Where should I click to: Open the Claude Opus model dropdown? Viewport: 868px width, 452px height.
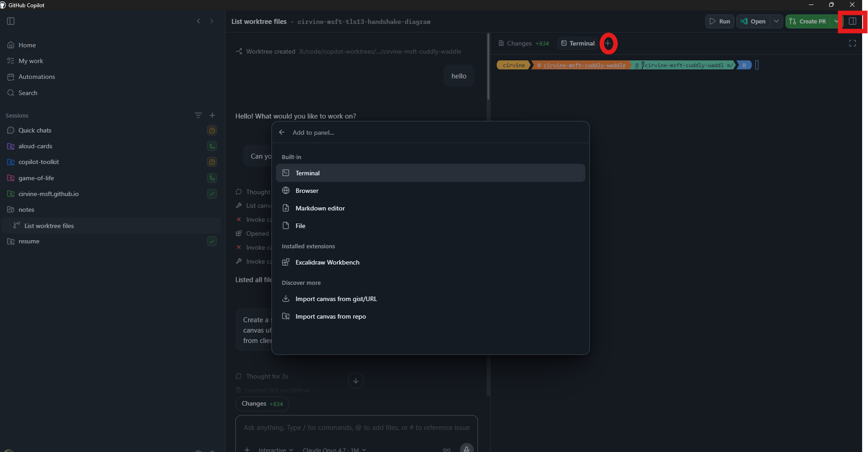334,449
